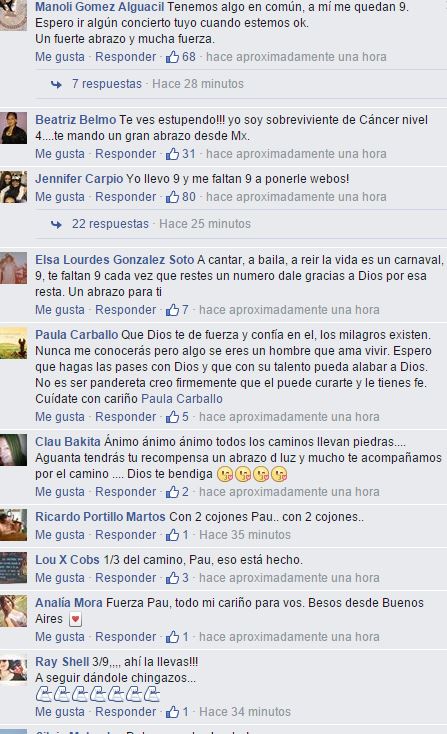The image size is (447, 734).
Task: Expand the 22 respuestas thread
Action: pyautogui.click(x=110, y=224)
